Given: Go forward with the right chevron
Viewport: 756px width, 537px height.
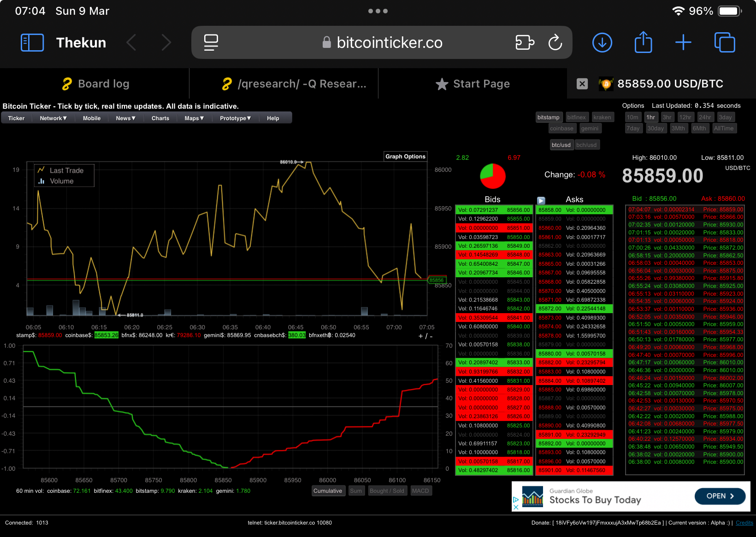Looking at the screenshot, I should 166,42.
